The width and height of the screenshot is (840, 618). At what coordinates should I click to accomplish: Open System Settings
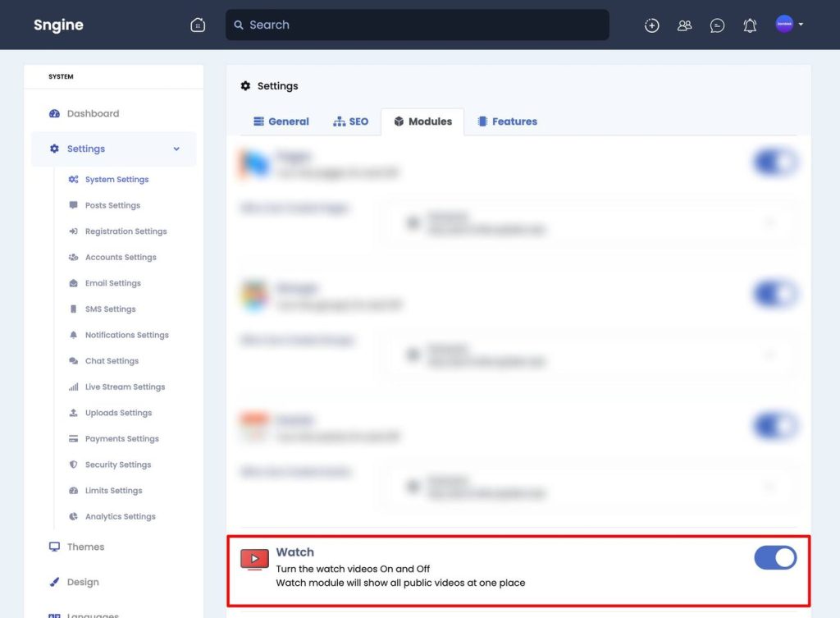116,180
